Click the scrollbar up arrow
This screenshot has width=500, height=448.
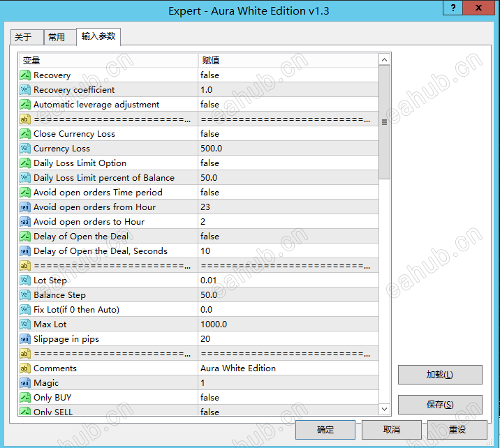click(384, 59)
